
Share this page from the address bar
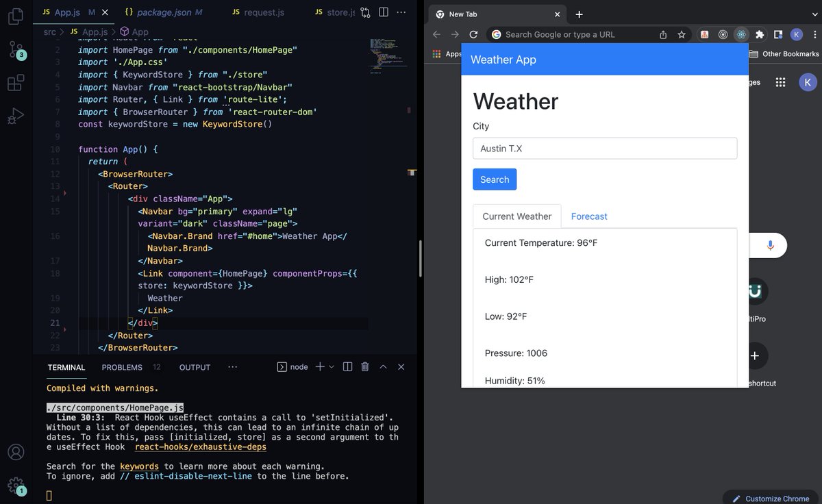[663, 34]
